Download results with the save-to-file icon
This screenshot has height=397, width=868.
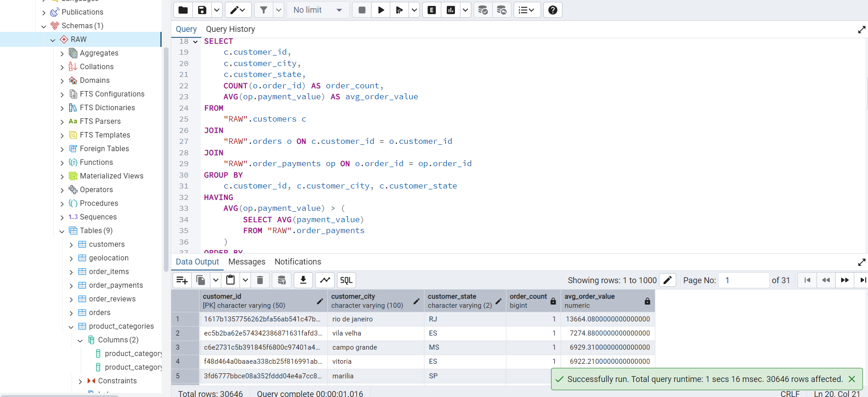click(x=303, y=280)
